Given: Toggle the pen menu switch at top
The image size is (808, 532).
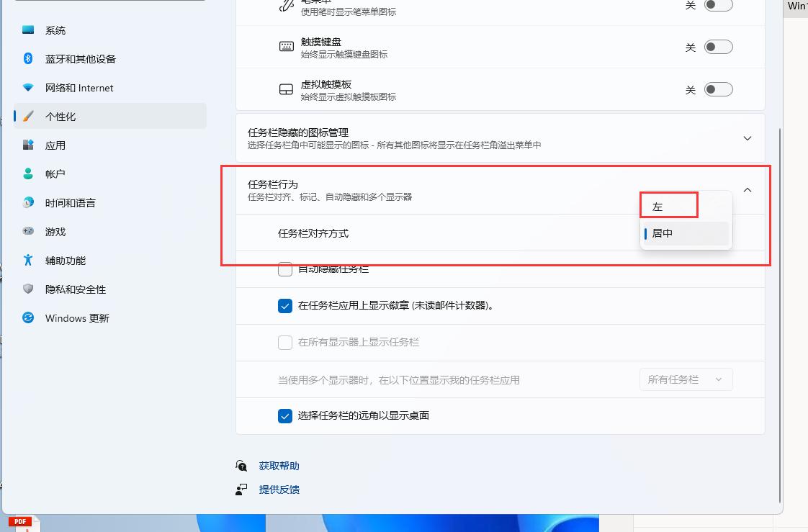Looking at the screenshot, I should 718,5.
